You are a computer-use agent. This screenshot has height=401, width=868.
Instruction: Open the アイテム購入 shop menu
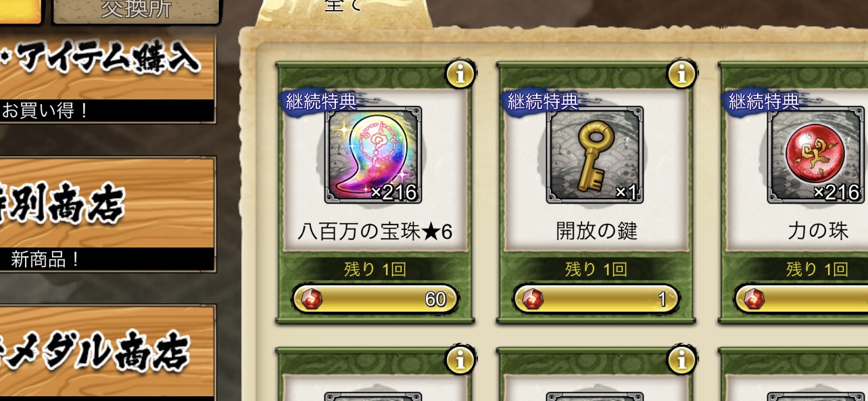[107, 79]
